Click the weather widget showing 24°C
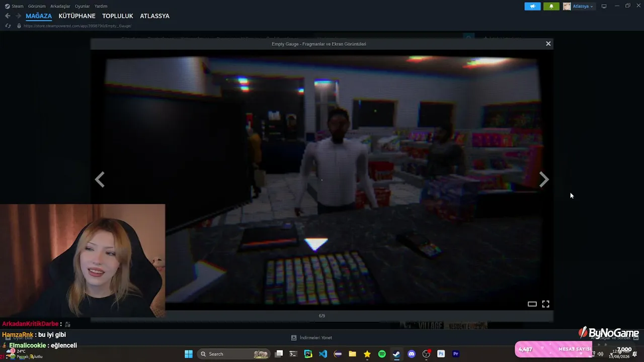The image size is (644, 362). pyautogui.click(x=23, y=354)
